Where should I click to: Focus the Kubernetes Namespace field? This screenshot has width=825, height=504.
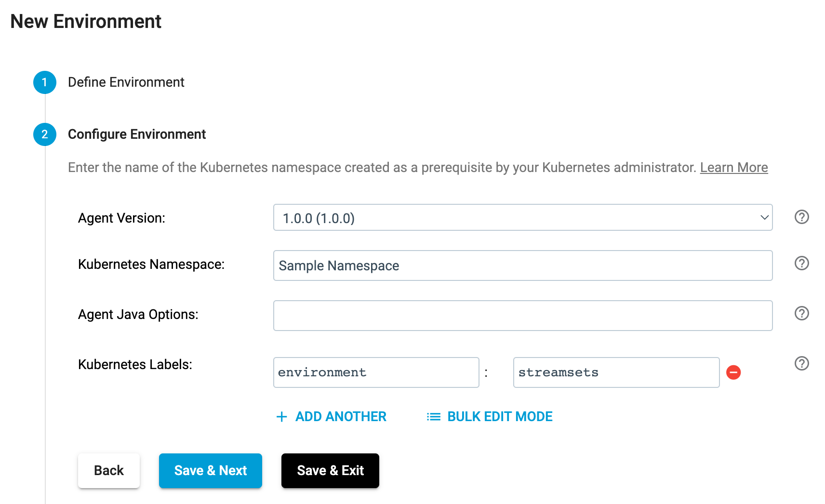coord(523,265)
